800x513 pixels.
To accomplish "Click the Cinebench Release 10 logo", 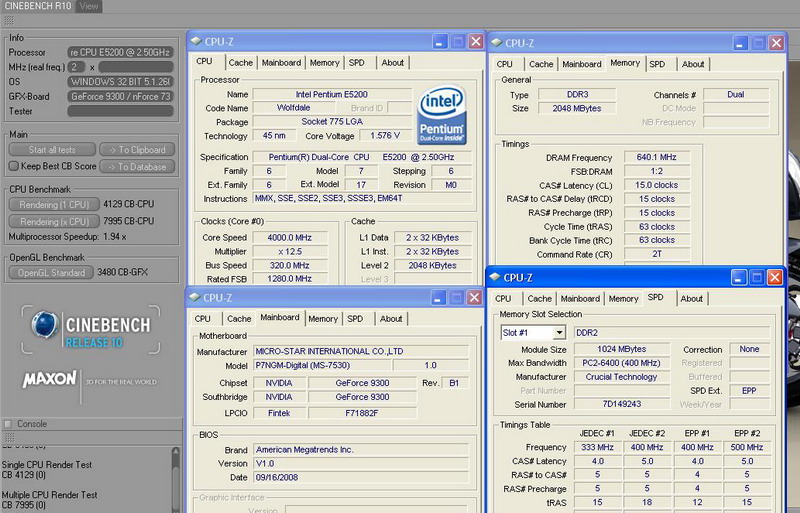I will (91, 329).
